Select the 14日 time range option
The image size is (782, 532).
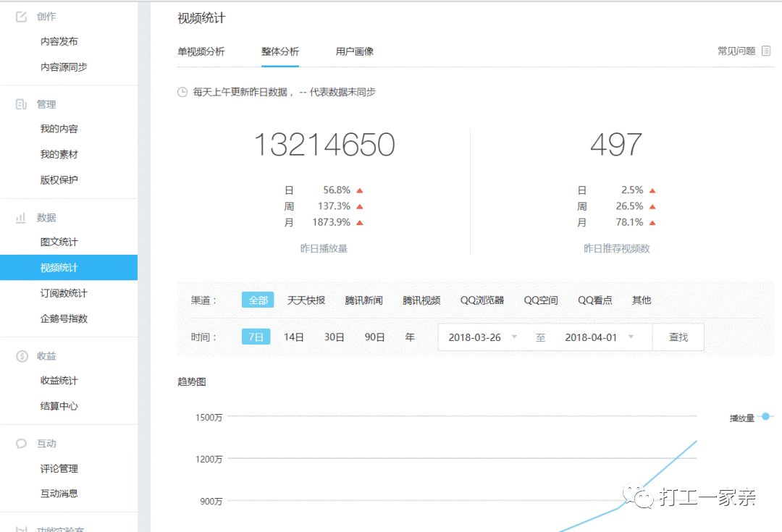[x=293, y=337]
